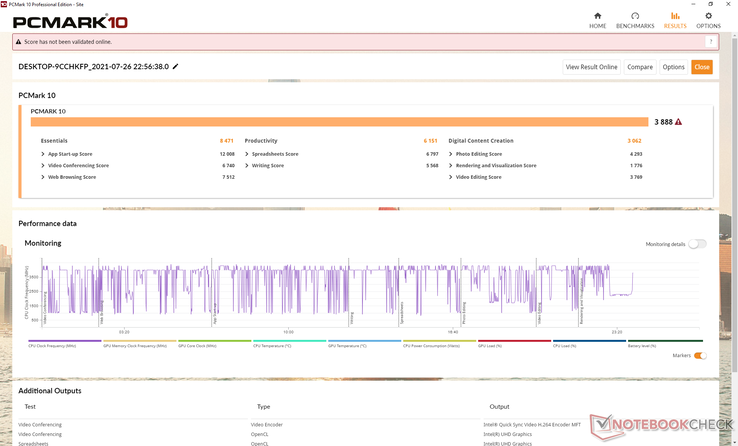Click the Type column header
The width and height of the screenshot is (738, 446).
(263, 406)
